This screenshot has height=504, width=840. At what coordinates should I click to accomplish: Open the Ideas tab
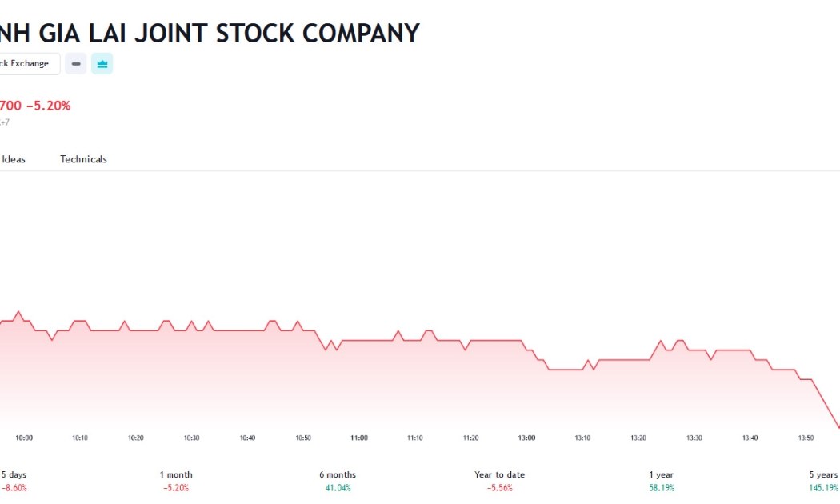[14, 159]
